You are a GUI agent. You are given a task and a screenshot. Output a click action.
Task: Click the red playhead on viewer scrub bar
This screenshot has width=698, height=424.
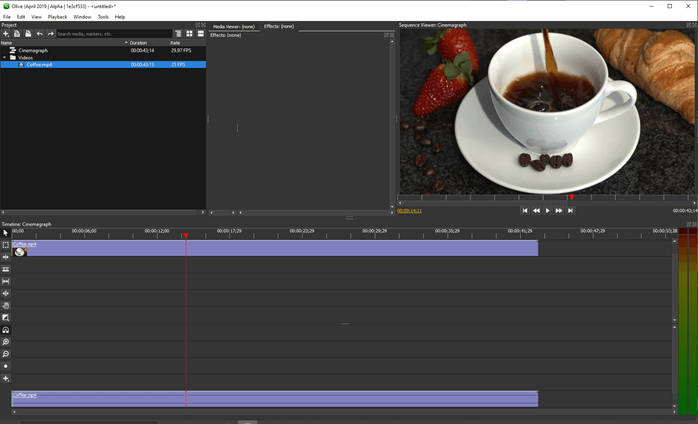[x=571, y=198]
